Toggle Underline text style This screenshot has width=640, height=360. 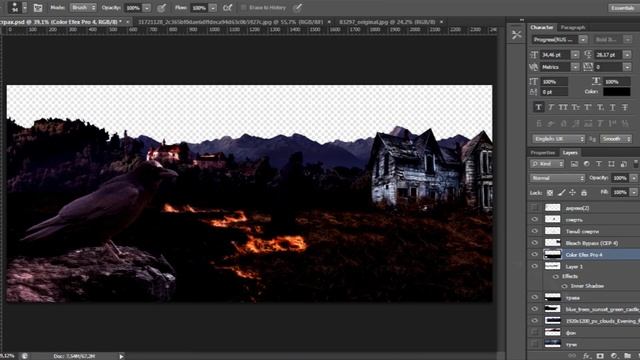[x=613, y=107]
